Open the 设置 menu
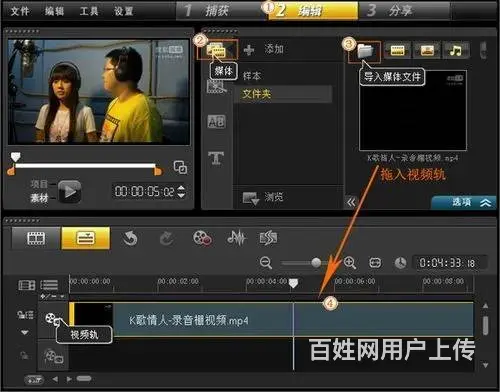500x392 pixels. coord(124,11)
